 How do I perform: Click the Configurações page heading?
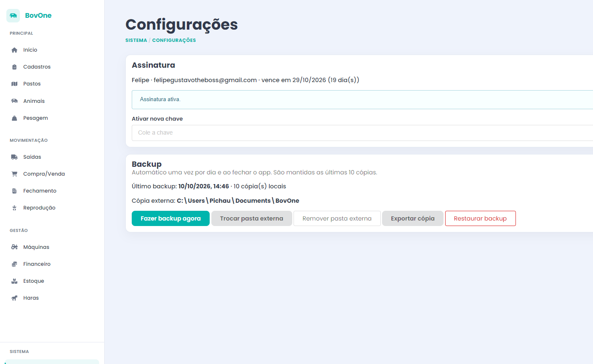[x=182, y=24]
